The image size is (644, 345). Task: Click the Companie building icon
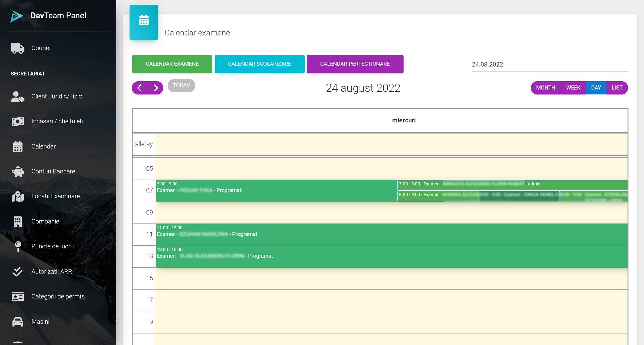[x=17, y=222]
